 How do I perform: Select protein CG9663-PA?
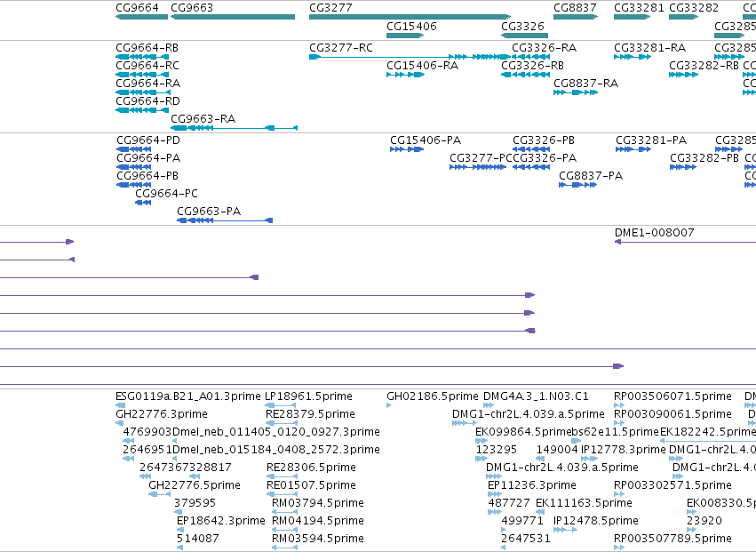pos(225,220)
